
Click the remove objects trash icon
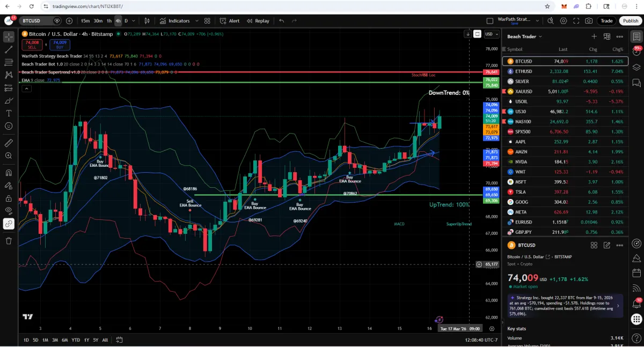tap(9, 241)
